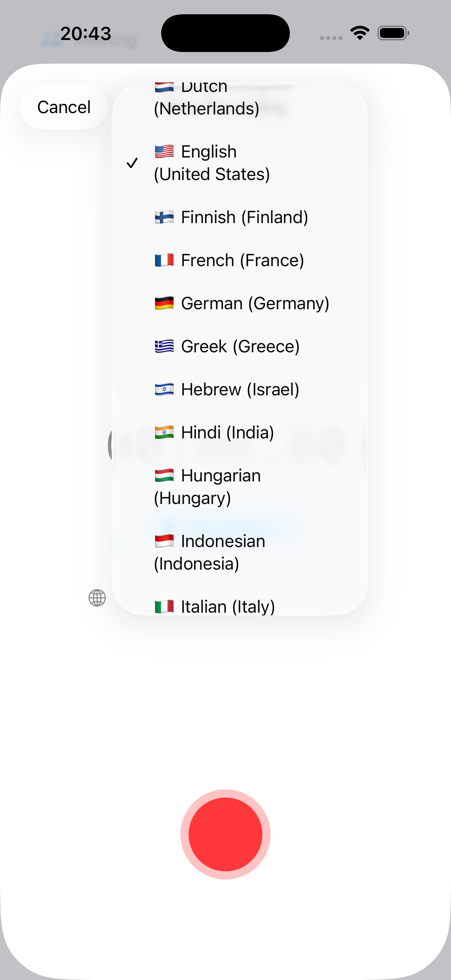
Task: Tap the Cancel button
Action: coord(63,107)
